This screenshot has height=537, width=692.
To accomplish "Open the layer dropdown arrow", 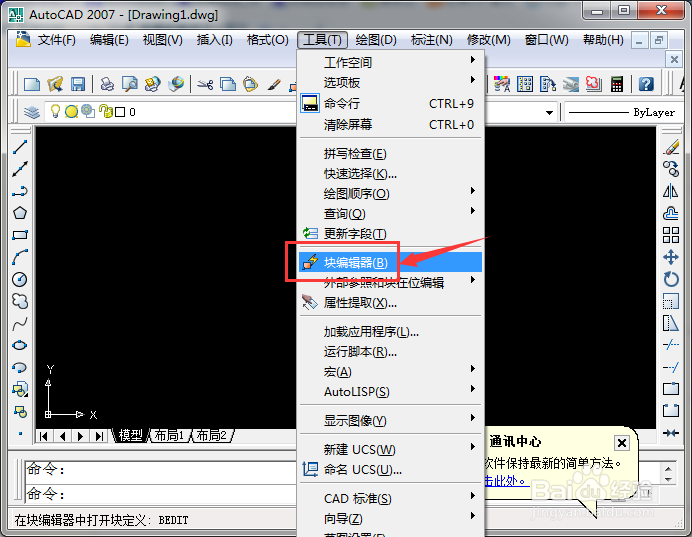I will click(549, 113).
